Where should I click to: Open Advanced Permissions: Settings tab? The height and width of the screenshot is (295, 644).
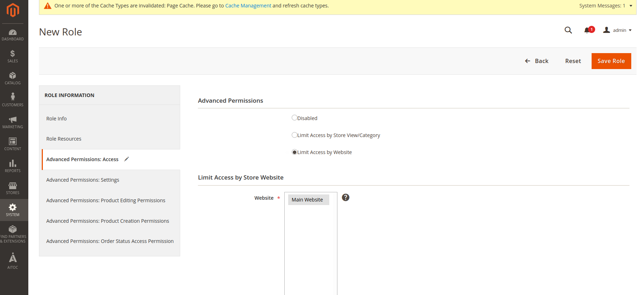(110, 180)
